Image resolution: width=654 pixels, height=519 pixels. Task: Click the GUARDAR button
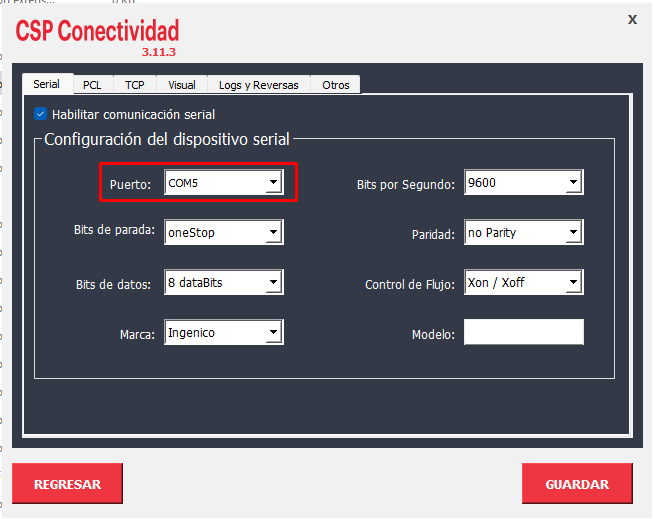(576, 484)
